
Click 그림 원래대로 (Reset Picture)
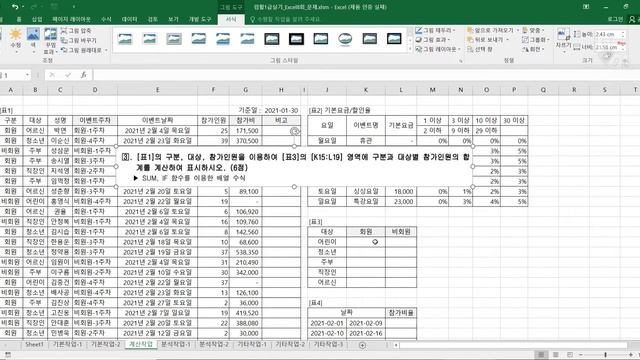(84, 50)
